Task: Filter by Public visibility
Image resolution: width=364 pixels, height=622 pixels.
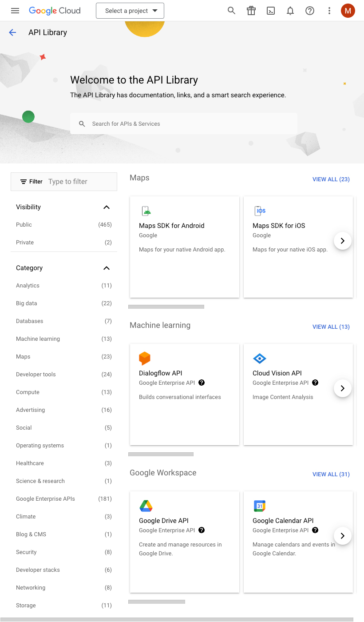Action: coord(64,225)
